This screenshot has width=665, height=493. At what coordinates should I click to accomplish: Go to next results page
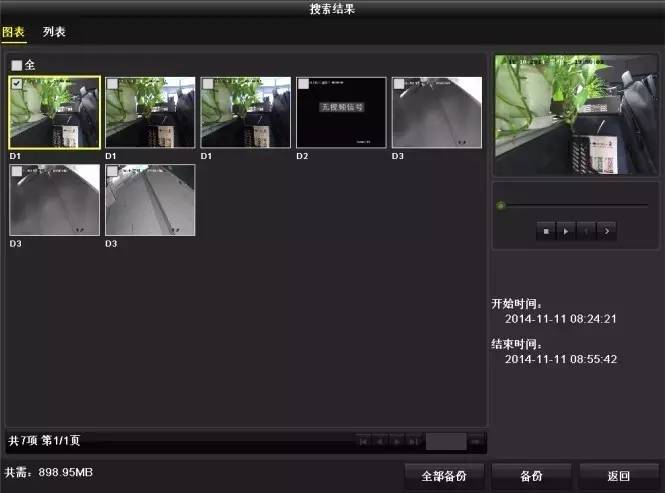tap(397, 442)
